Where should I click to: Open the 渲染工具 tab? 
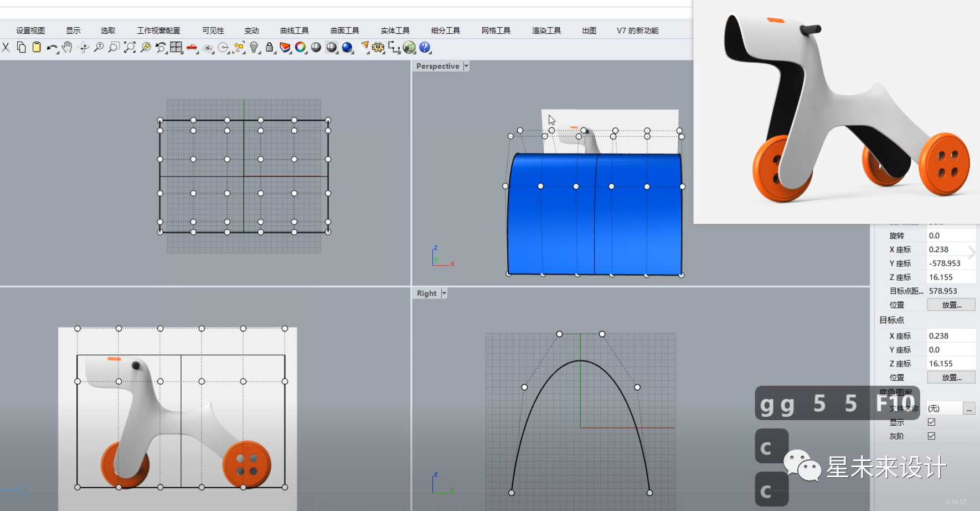tap(546, 30)
